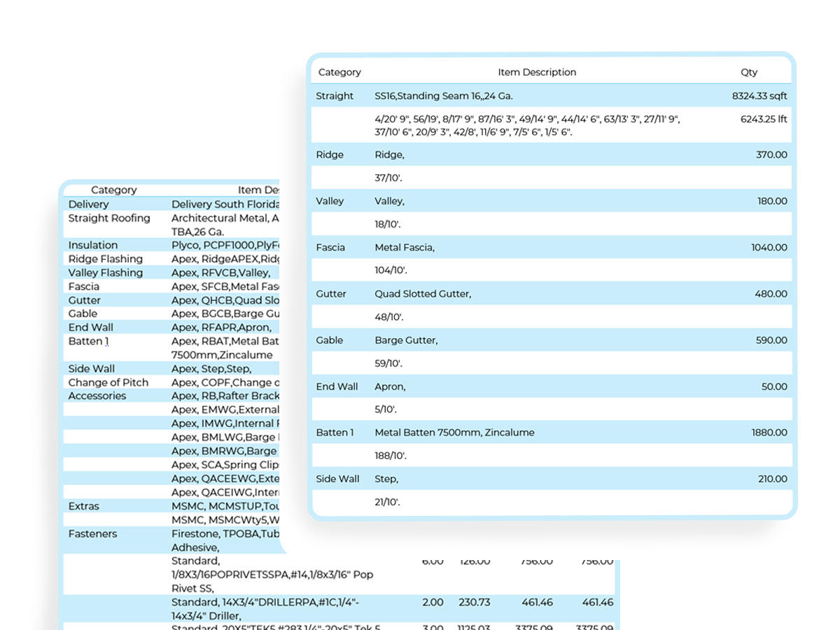Click the '188/10'.' batten breakdown
Viewport: 840px width, 630px height.
click(x=391, y=456)
